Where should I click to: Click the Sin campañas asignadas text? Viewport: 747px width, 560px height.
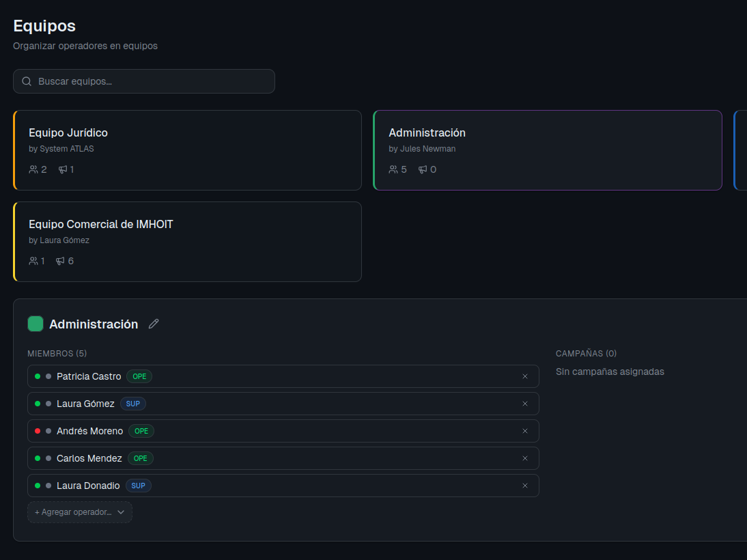[x=610, y=372]
